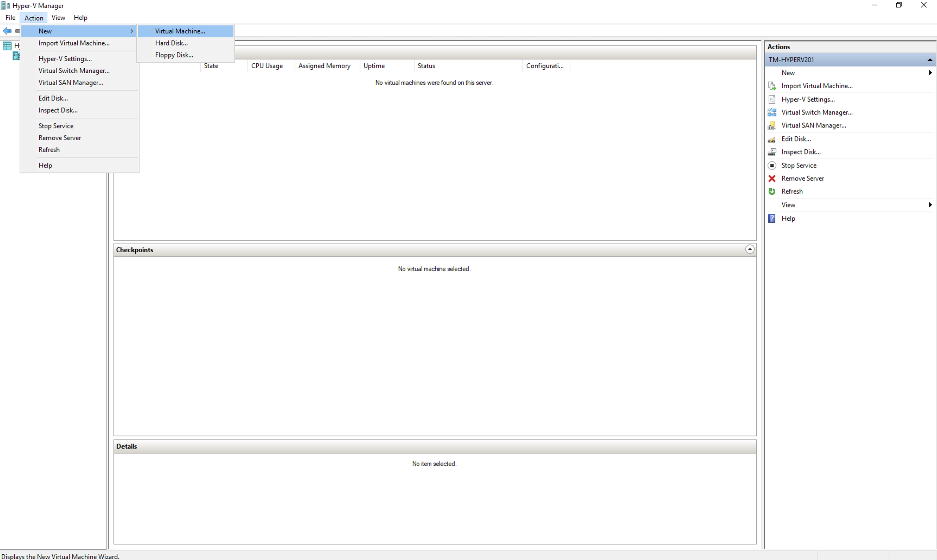Collapse the TM-HYPERV201 actions group
The width and height of the screenshot is (937, 560).
point(930,59)
